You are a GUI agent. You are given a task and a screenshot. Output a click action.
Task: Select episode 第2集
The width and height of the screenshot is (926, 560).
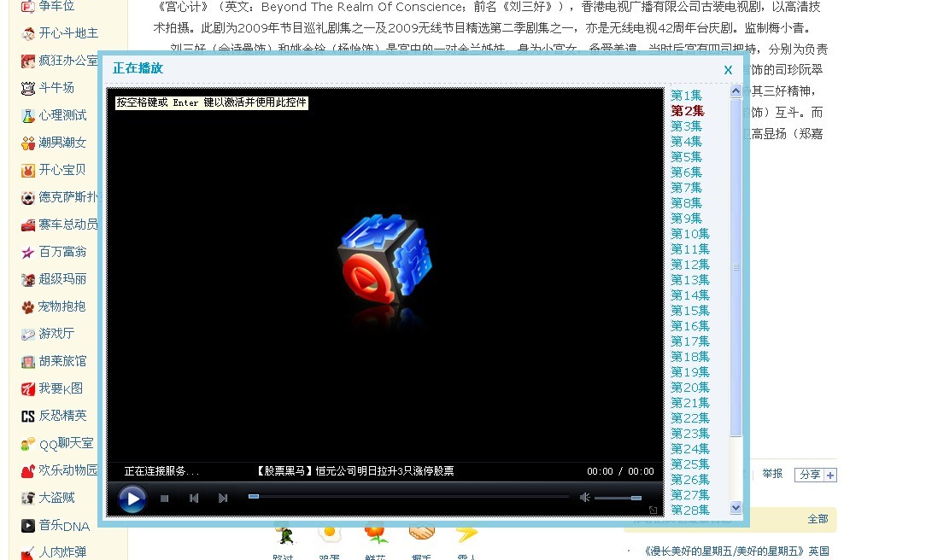[x=688, y=110]
